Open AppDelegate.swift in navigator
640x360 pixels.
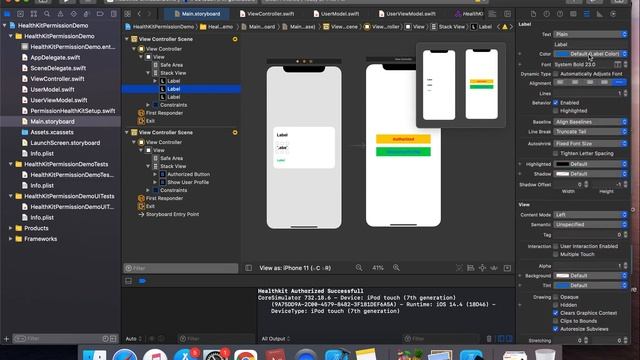coord(55,58)
